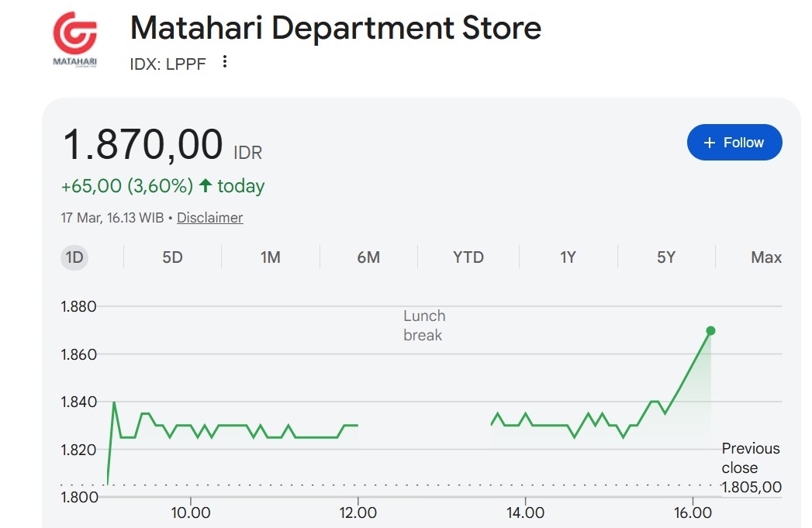
Task: Click the Matahari company logo
Action: click(74, 40)
